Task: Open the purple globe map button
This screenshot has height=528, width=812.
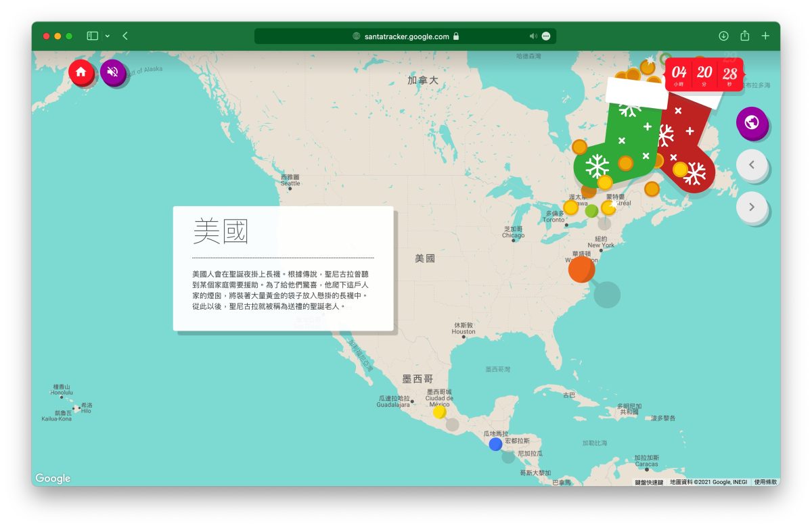Action: pos(751,123)
